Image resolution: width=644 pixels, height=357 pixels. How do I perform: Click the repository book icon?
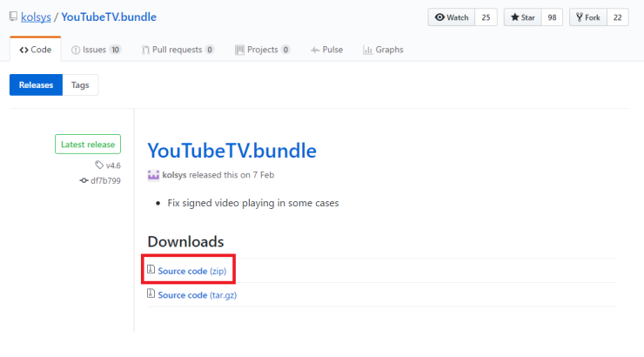(14, 17)
